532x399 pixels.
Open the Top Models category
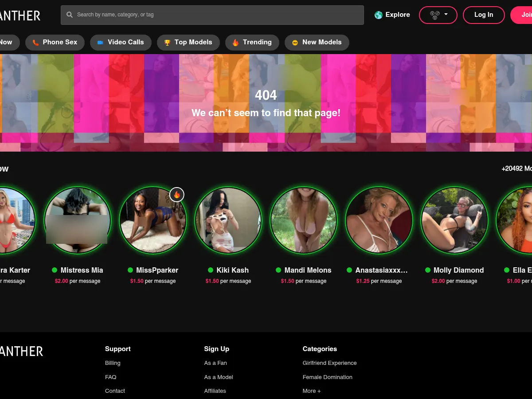coord(188,43)
